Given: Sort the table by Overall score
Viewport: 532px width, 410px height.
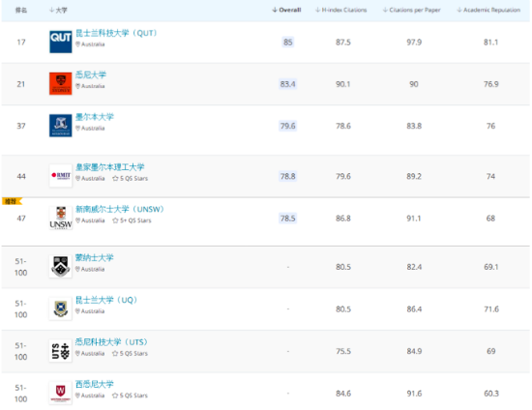Looking at the screenshot, I should [286, 10].
